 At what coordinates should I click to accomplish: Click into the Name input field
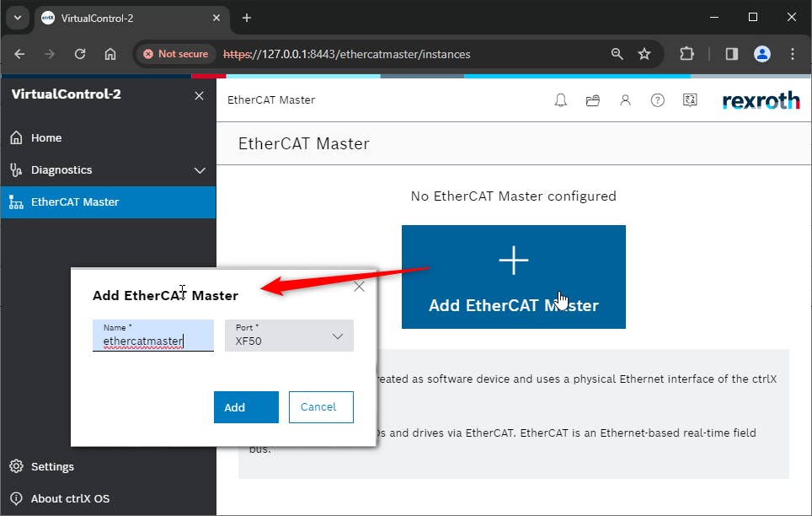pos(152,336)
